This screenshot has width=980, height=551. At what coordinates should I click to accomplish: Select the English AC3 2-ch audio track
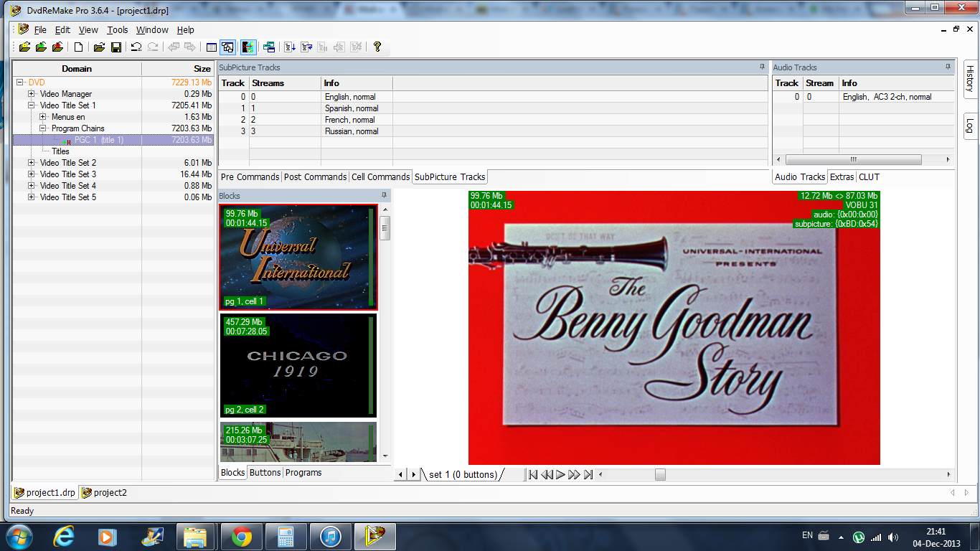coord(863,97)
